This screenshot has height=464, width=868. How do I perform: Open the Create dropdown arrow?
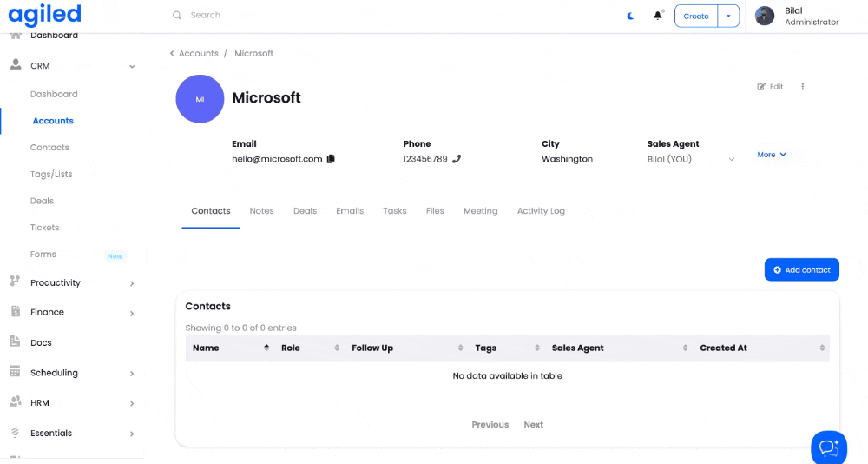728,16
